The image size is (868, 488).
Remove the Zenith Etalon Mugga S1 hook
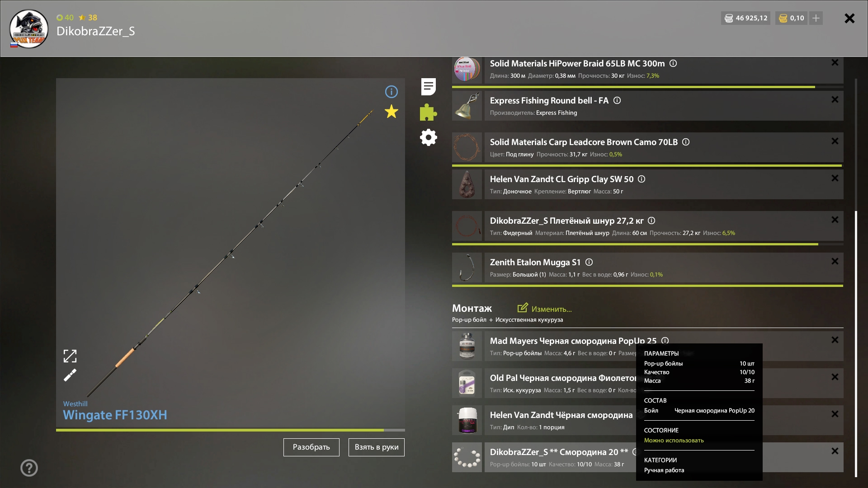tap(835, 261)
